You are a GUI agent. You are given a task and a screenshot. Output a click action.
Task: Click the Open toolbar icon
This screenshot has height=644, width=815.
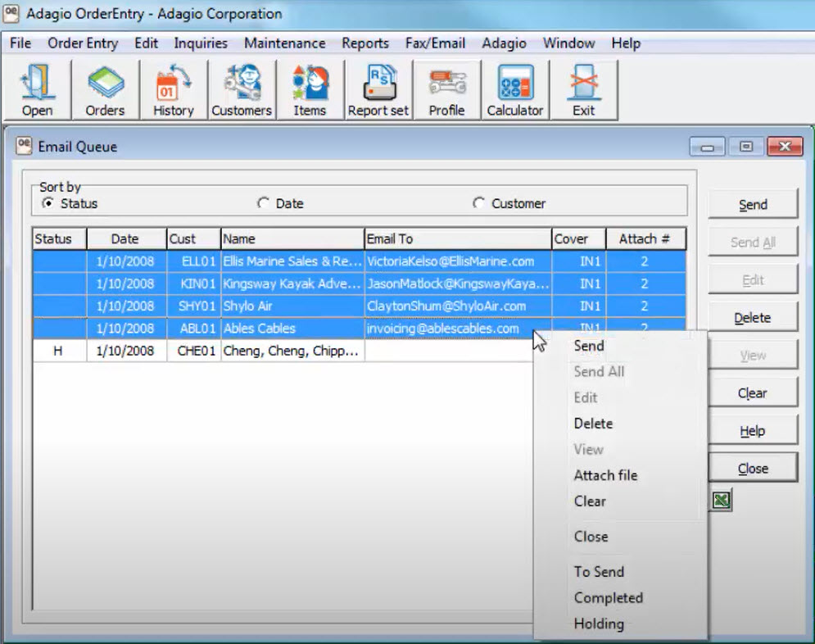38,90
